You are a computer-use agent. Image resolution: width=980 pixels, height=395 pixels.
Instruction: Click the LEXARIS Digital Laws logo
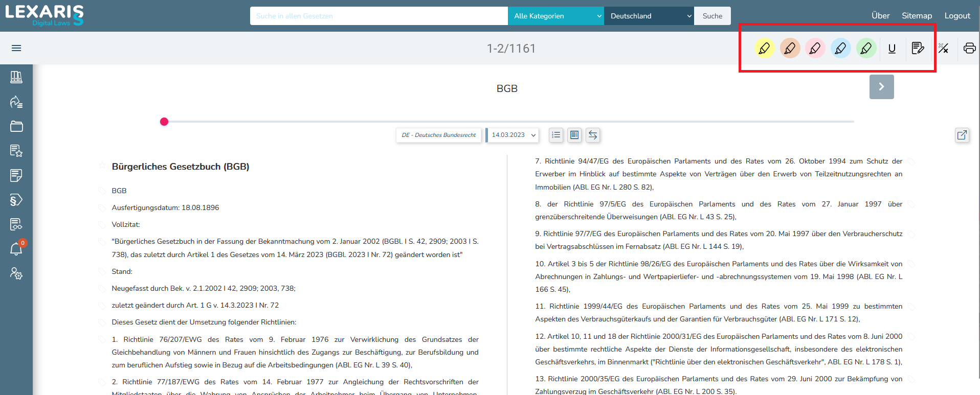pos(44,15)
